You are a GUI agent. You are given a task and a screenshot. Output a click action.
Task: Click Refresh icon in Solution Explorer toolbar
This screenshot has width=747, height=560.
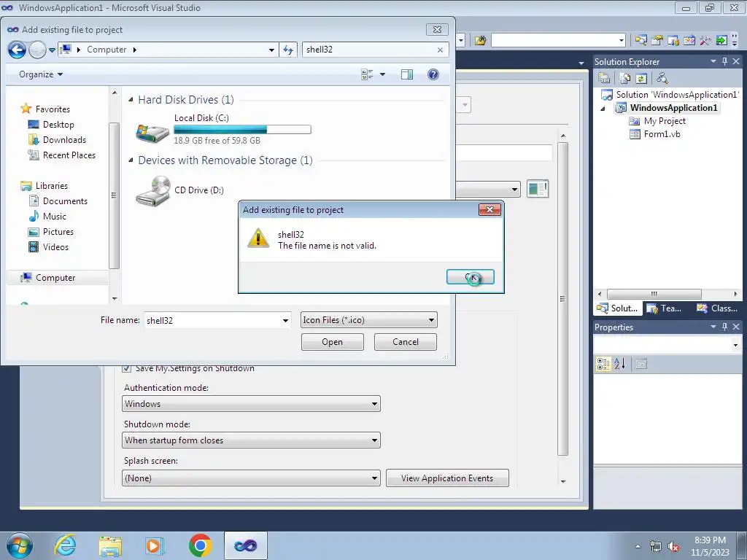point(641,78)
